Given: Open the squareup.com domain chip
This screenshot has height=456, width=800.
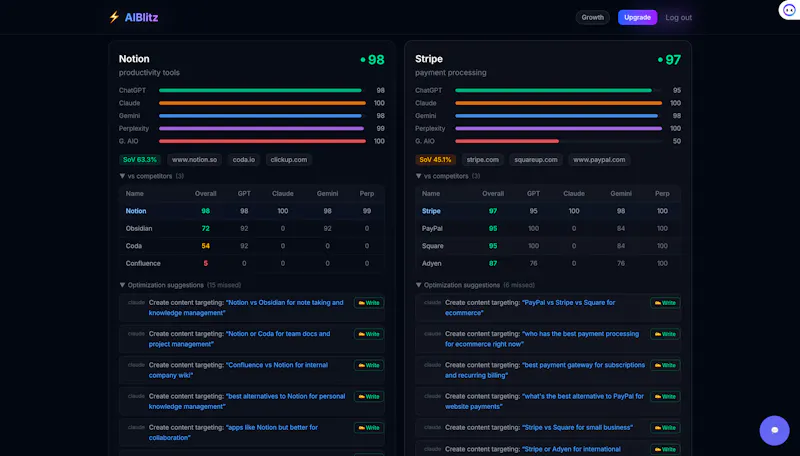Looking at the screenshot, I should tap(536, 160).
